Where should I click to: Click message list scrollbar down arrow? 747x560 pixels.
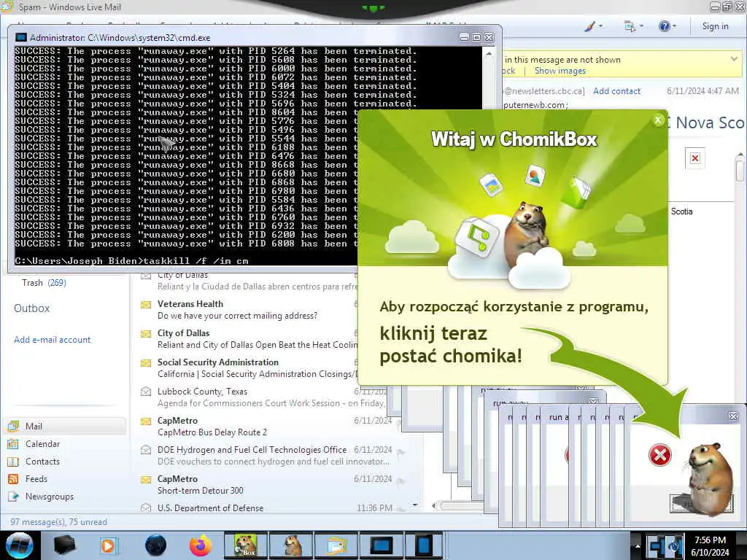tap(415, 505)
